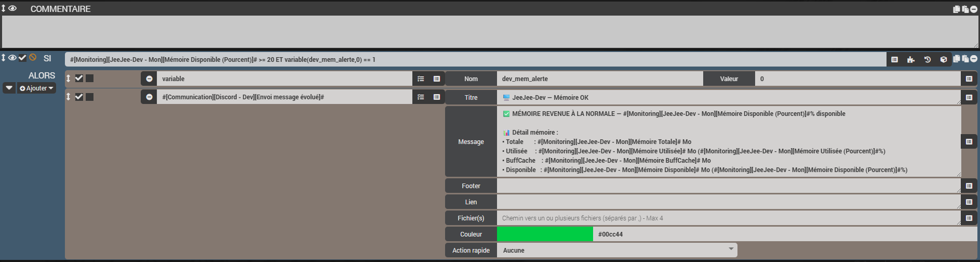Screen dimensions: 980x262
Task: Open the picker next to Message field
Action: 969,141
